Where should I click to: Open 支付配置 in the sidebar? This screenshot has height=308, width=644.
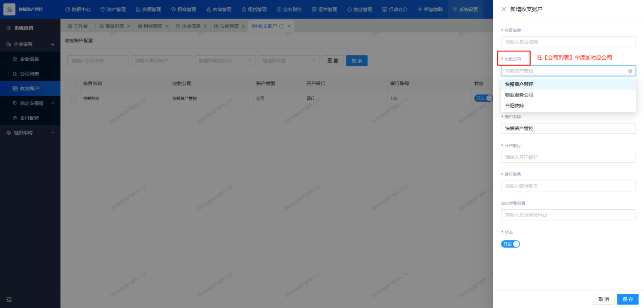(30, 118)
